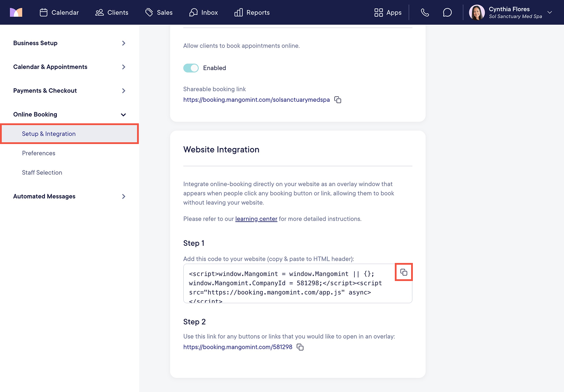Open the learning center link

256,219
